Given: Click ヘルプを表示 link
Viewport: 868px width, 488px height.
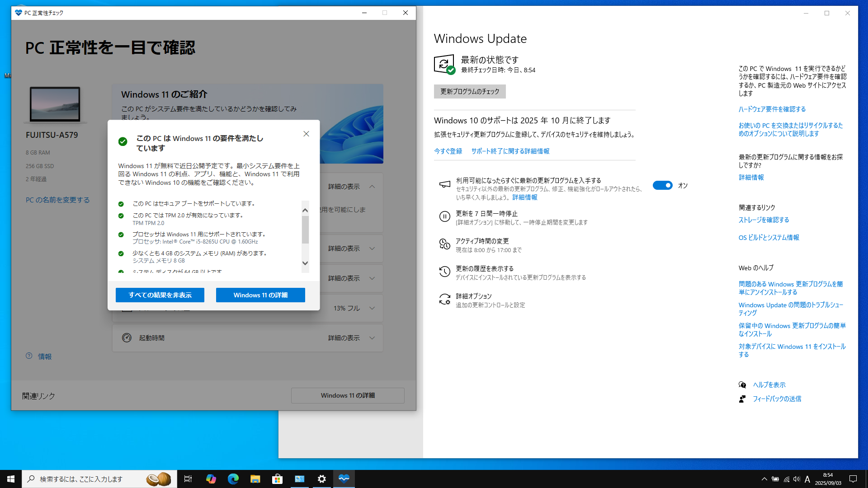Looking at the screenshot, I should pos(769,385).
